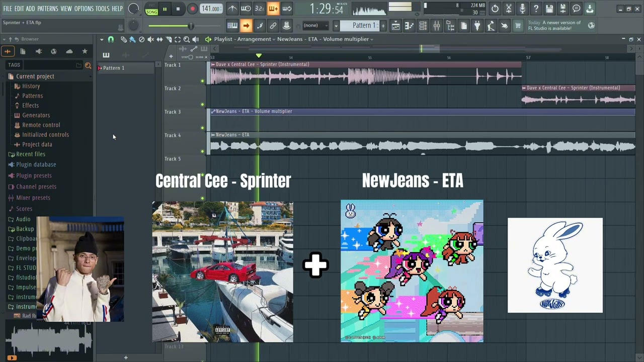Mute Track 1 using its green light

click(x=203, y=81)
